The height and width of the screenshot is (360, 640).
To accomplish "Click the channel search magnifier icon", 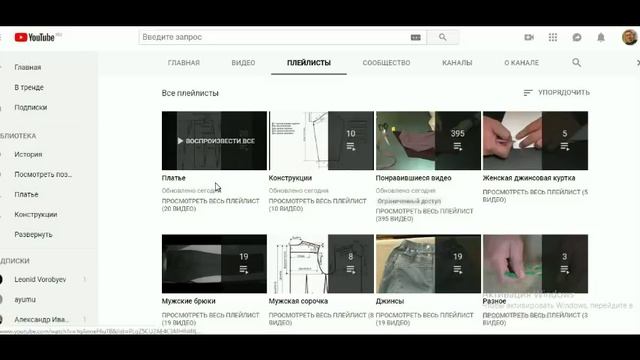I will 576,62.
